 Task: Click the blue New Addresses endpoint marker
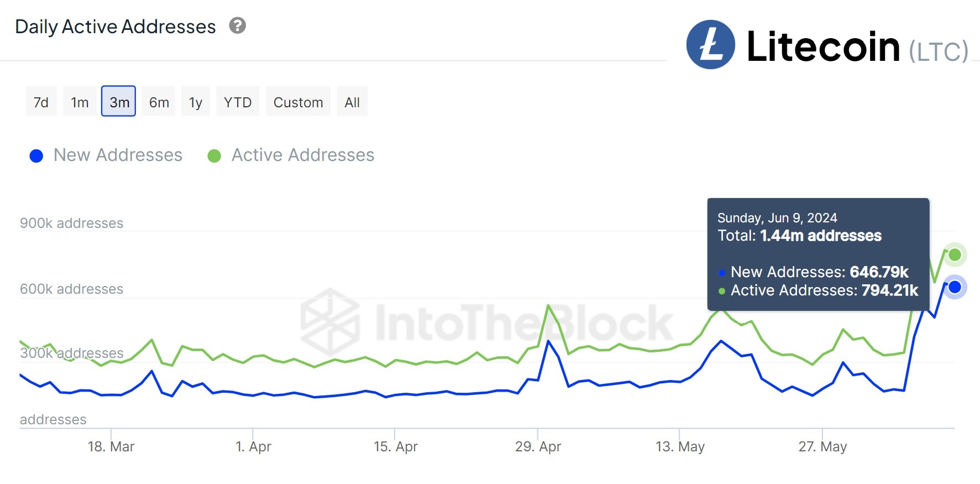click(955, 287)
